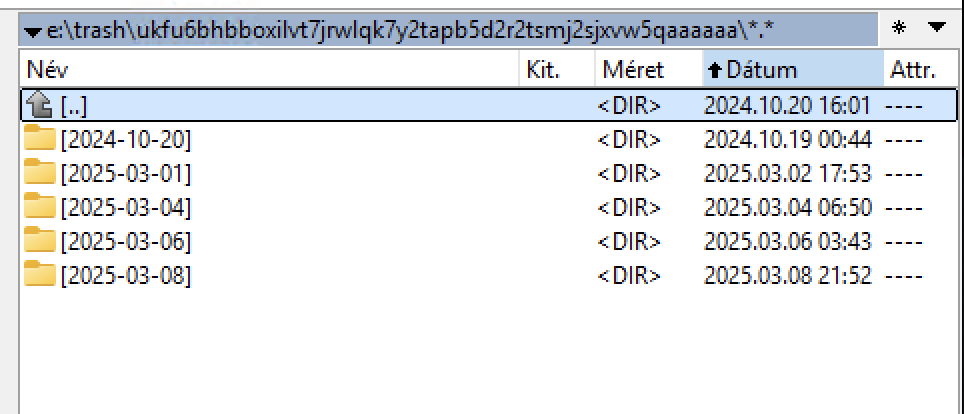
Task: Select the [2025-03-01] folder name
Action: 125,173
